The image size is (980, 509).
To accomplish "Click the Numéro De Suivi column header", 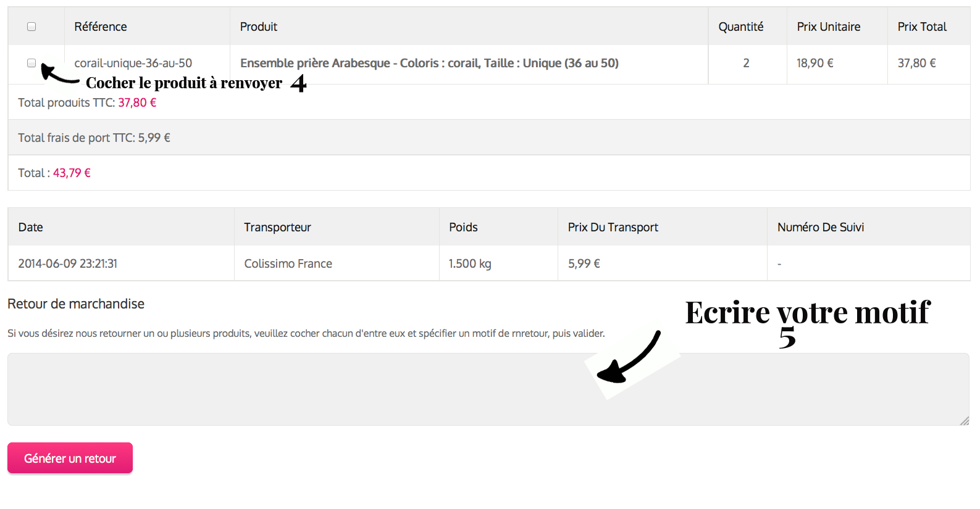I will coord(820,227).
